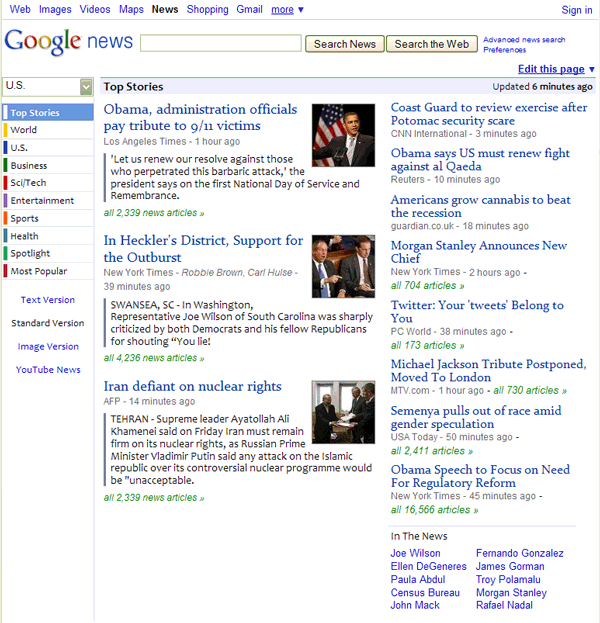The height and width of the screenshot is (623, 600).
Task: Click Paula Abdul in In The News
Action: click(x=418, y=579)
